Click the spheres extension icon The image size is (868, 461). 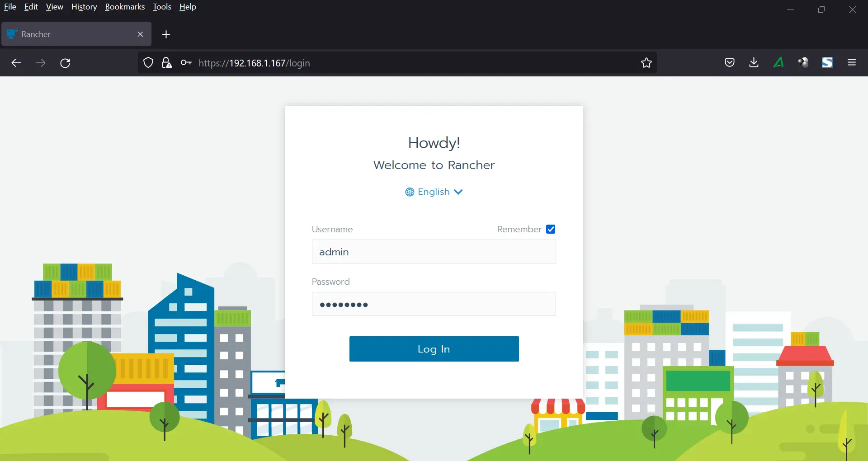pyautogui.click(x=803, y=62)
